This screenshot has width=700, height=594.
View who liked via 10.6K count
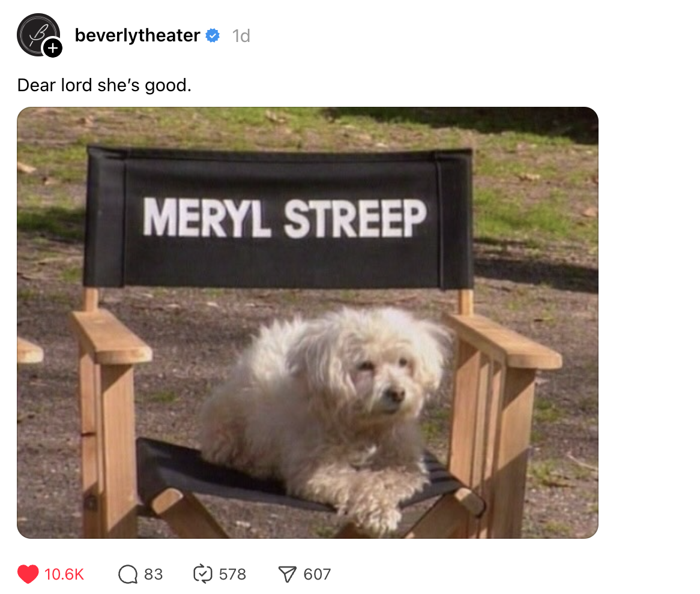point(64,574)
